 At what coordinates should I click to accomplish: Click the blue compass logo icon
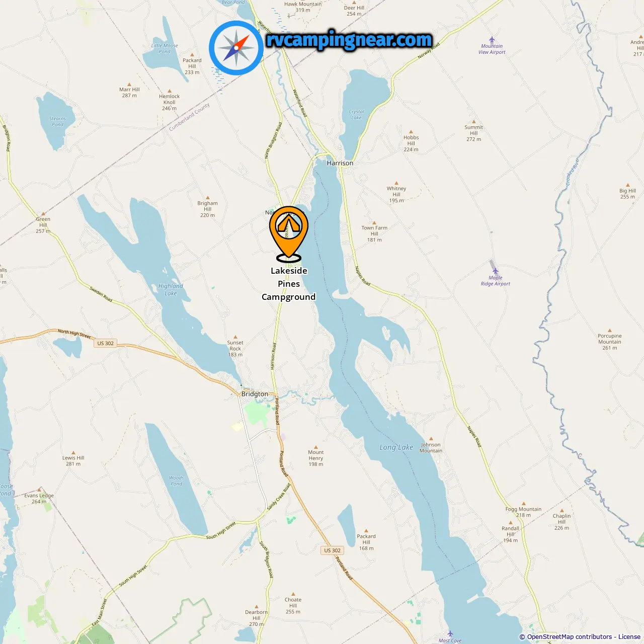236,48
